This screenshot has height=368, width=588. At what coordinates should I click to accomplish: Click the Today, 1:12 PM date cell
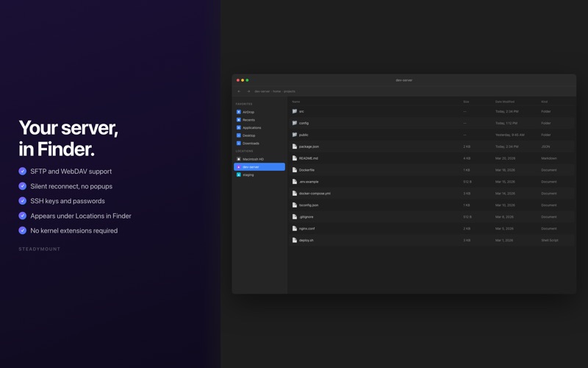point(506,123)
